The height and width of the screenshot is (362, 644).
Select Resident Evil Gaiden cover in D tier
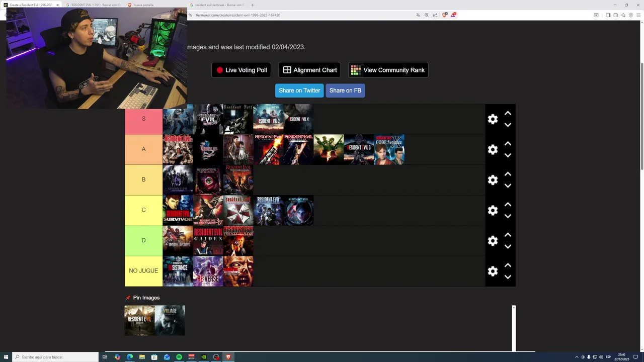point(208,241)
